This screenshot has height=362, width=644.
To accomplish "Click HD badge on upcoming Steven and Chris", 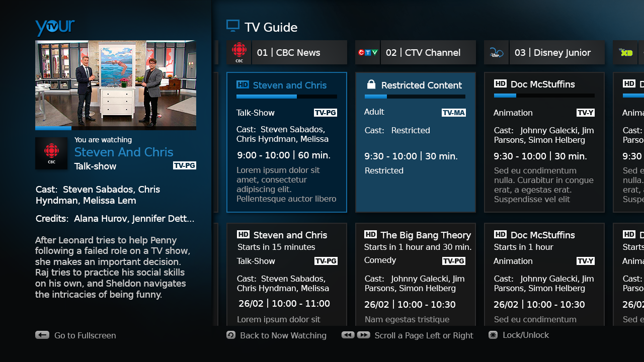I will point(244,234).
